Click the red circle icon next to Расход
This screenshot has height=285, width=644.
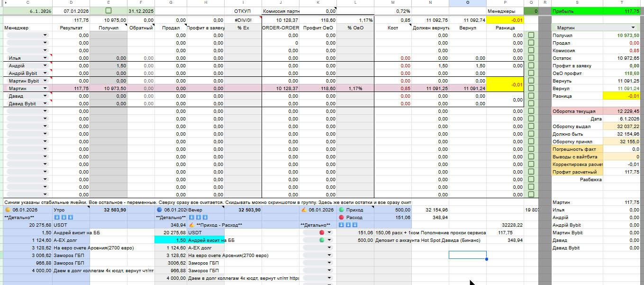coord(341,217)
